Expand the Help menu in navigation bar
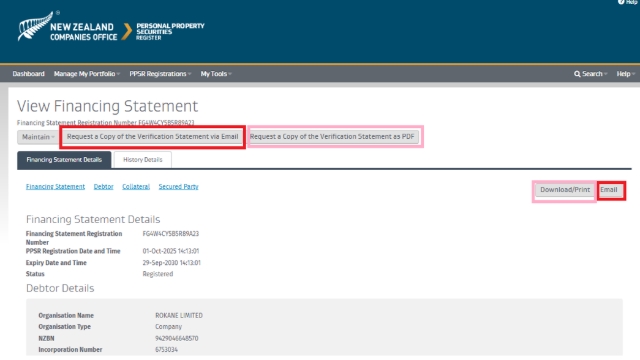The width and height of the screenshot is (640, 360). click(625, 74)
